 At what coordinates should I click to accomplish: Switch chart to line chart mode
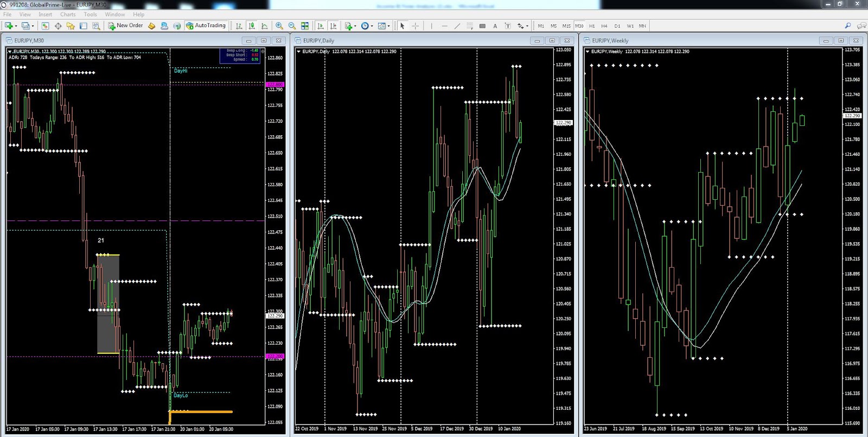[x=265, y=26]
